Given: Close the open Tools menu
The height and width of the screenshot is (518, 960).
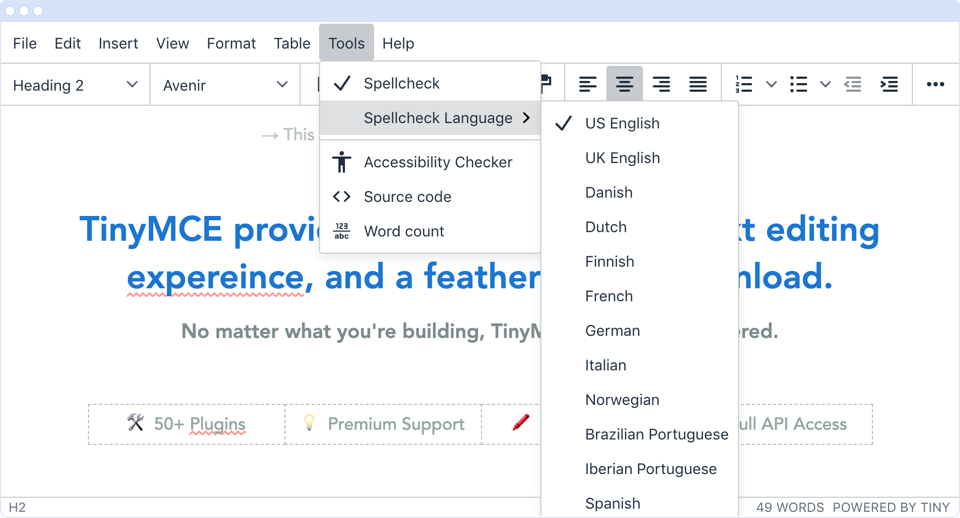Looking at the screenshot, I should pyautogui.click(x=346, y=43).
